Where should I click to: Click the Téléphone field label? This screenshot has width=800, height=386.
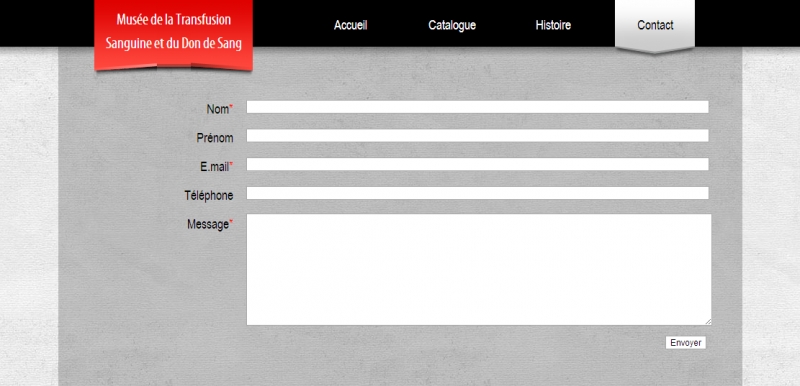(x=209, y=195)
